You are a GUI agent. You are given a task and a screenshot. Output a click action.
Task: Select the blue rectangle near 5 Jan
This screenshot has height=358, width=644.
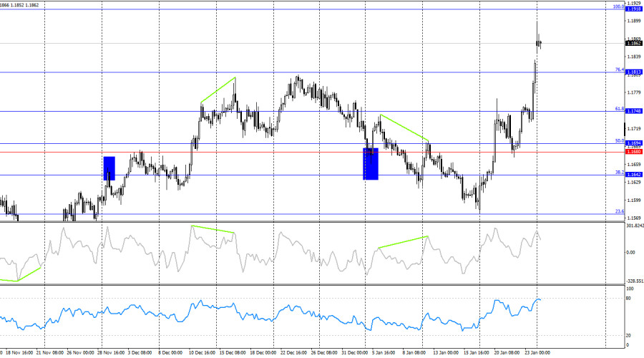point(371,164)
